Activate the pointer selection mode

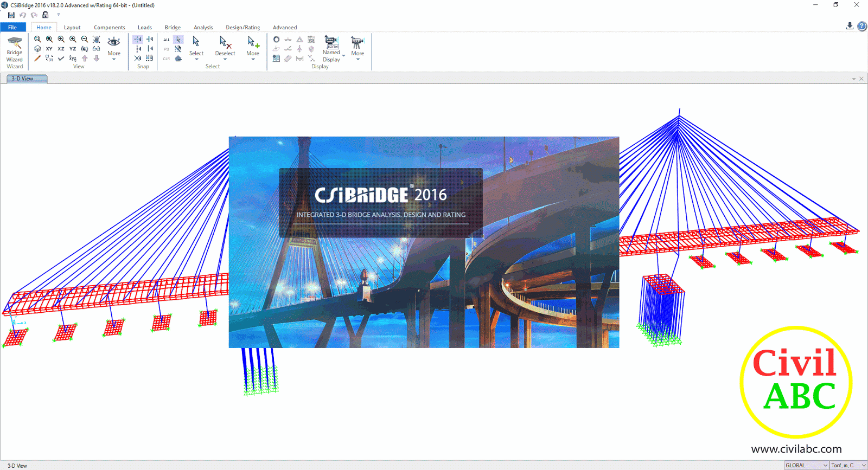(178, 40)
